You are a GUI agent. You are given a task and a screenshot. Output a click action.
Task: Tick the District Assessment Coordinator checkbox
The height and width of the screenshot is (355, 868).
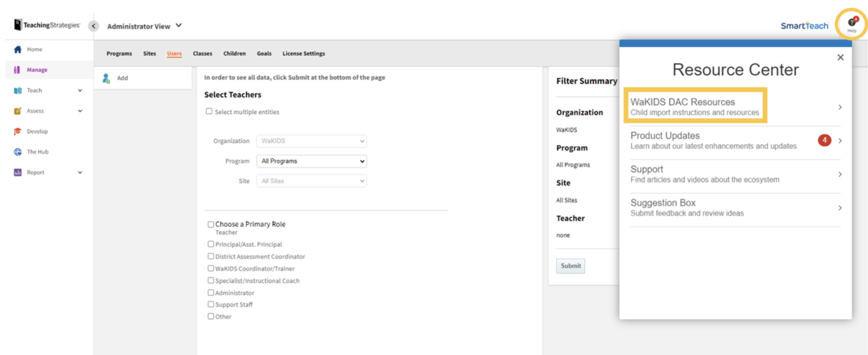[x=211, y=256]
